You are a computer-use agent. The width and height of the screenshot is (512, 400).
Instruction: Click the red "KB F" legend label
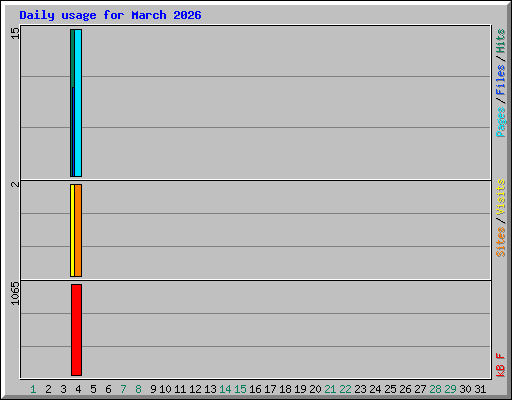(x=501, y=365)
